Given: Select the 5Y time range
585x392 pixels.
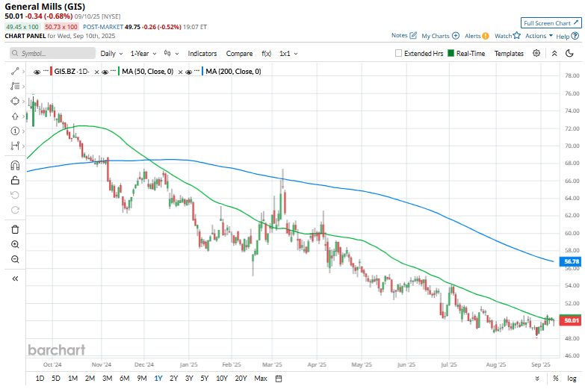Looking at the screenshot, I should click(x=205, y=379).
